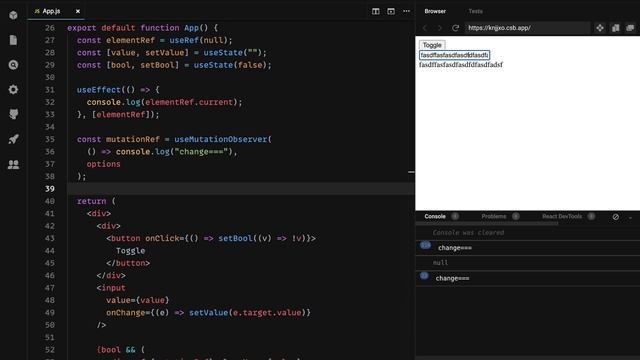
Task: Collapse the console panel chevron
Action: point(630,218)
